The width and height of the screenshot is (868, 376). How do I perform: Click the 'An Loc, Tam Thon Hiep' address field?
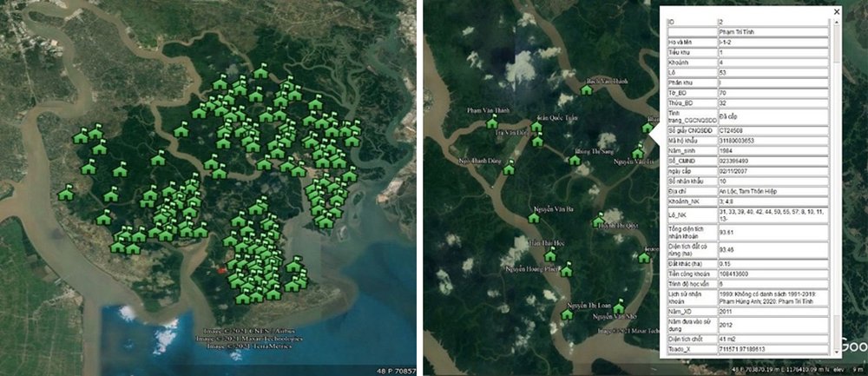(x=773, y=192)
